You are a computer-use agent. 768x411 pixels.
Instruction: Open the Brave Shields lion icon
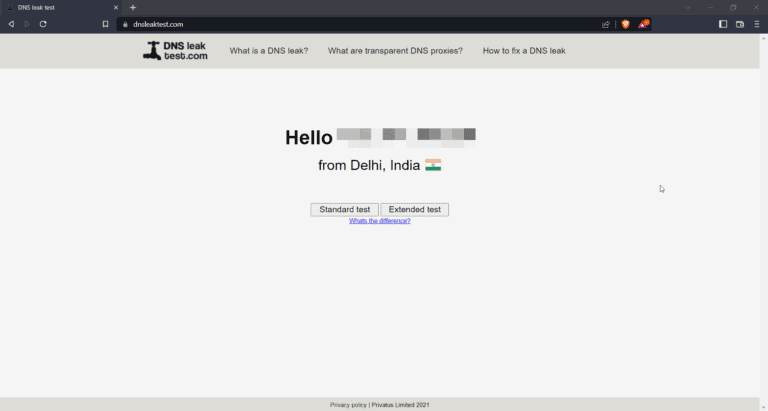pos(626,24)
